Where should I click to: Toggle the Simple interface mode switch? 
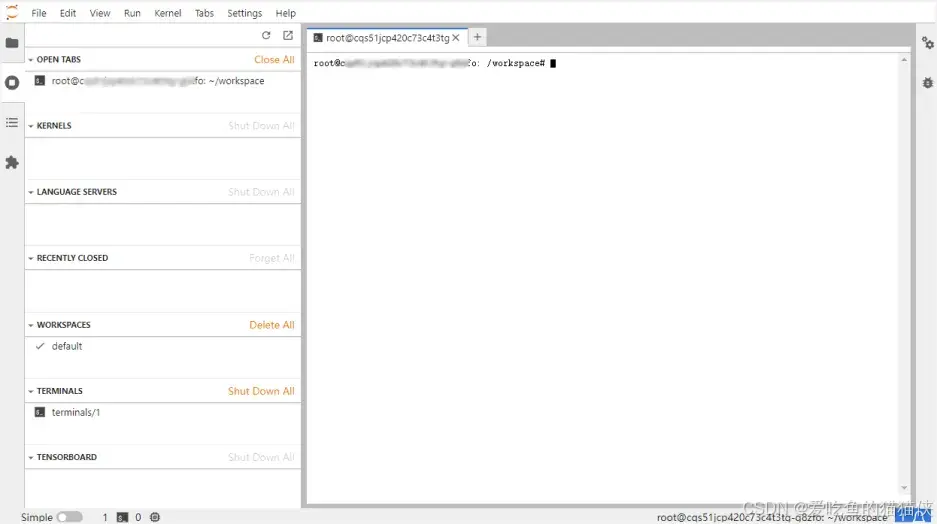(69, 517)
